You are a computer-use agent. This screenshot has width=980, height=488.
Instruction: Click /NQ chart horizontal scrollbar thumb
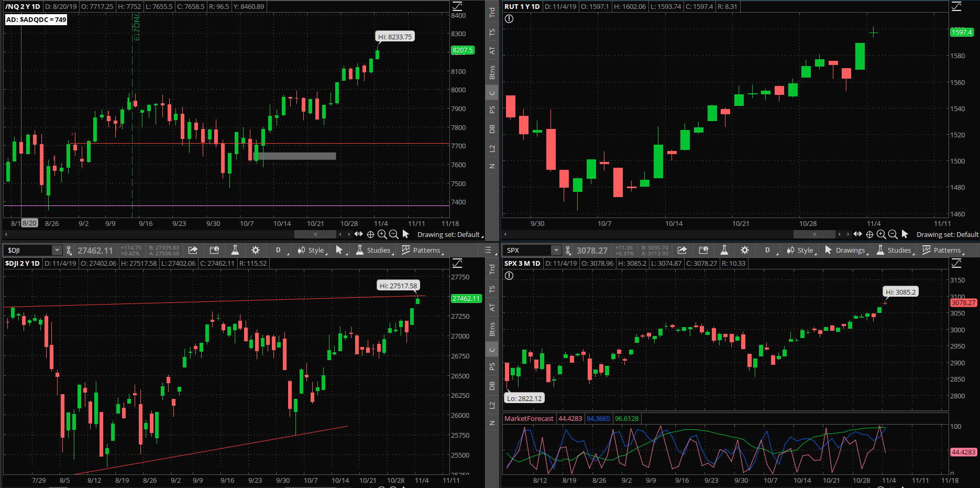pos(315,234)
